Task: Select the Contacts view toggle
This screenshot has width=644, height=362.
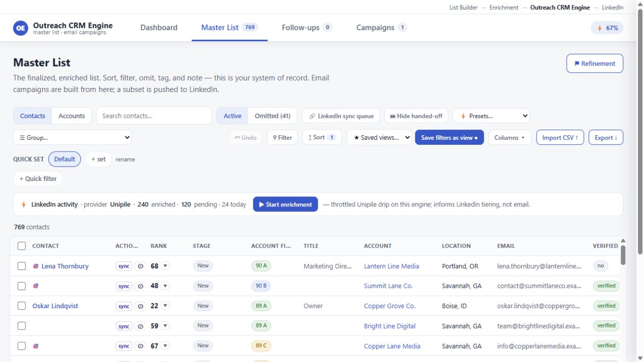Action: 33,116
